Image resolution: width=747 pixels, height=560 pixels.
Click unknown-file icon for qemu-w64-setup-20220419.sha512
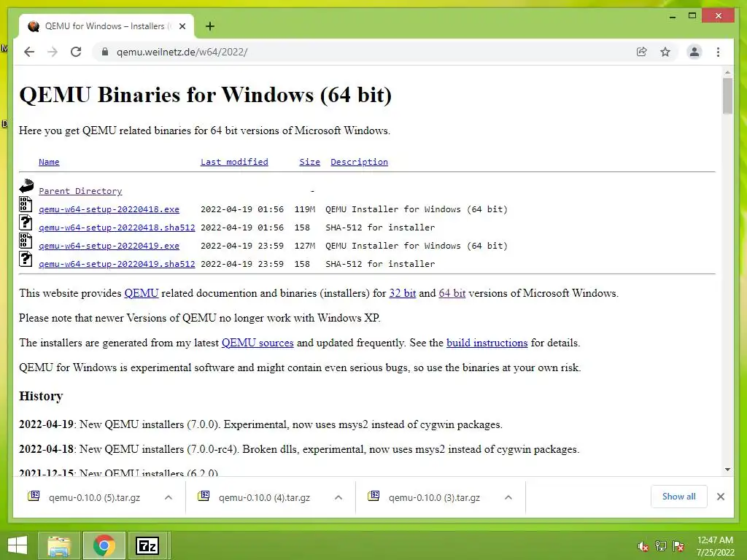tap(26, 259)
